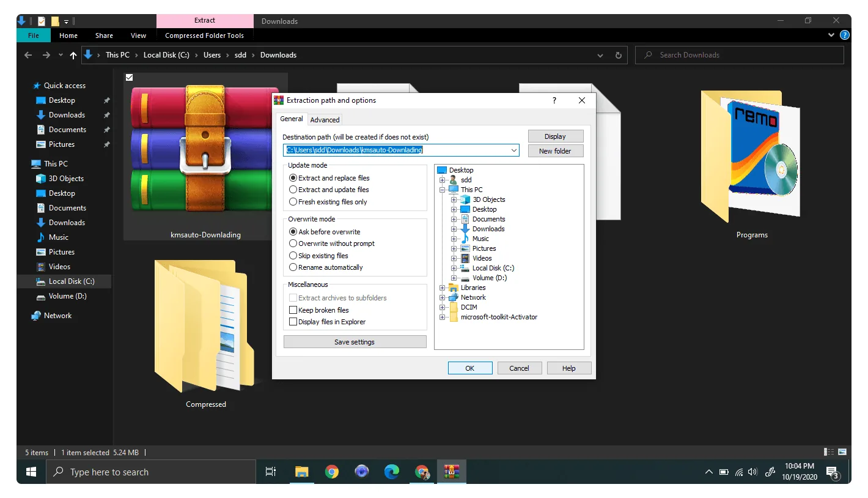Go up one folder level

(73, 55)
